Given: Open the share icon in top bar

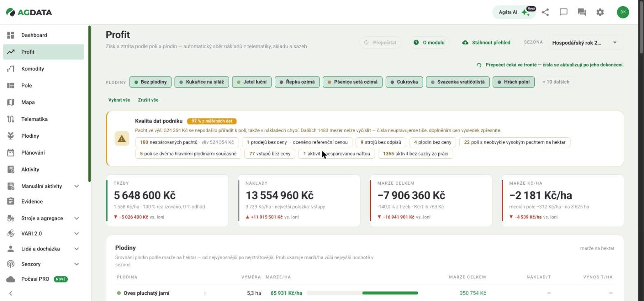Looking at the screenshot, I should point(545,12).
